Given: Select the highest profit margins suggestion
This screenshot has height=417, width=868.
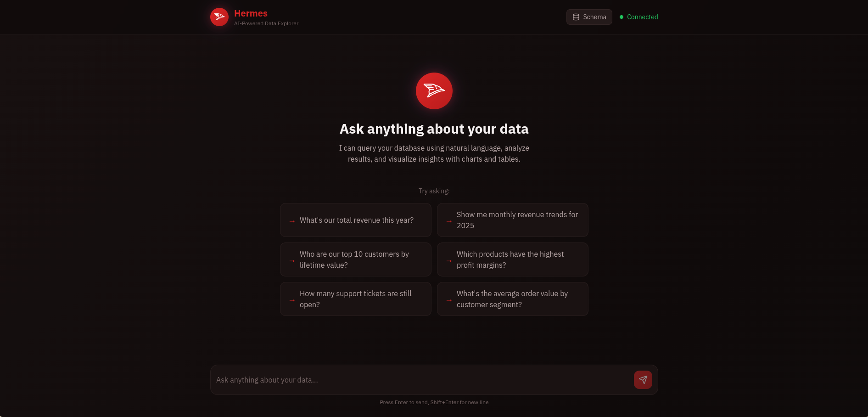Looking at the screenshot, I should pyautogui.click(x=510, y=260).
